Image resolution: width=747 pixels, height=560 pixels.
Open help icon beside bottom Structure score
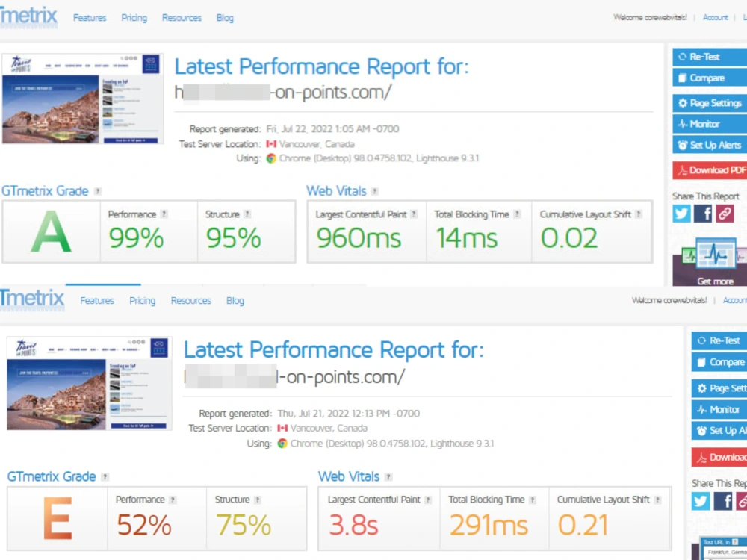point(257,500)
